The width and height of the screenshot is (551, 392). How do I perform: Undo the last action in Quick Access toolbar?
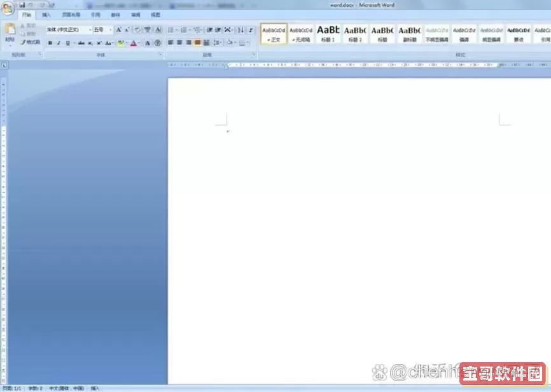pyautogui.click(x=31, y=5)
